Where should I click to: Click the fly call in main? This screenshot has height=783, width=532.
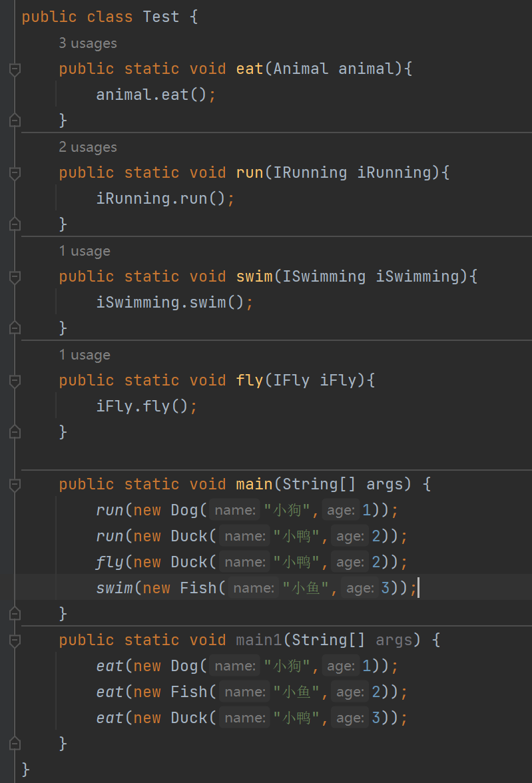(x=109, y=562)
